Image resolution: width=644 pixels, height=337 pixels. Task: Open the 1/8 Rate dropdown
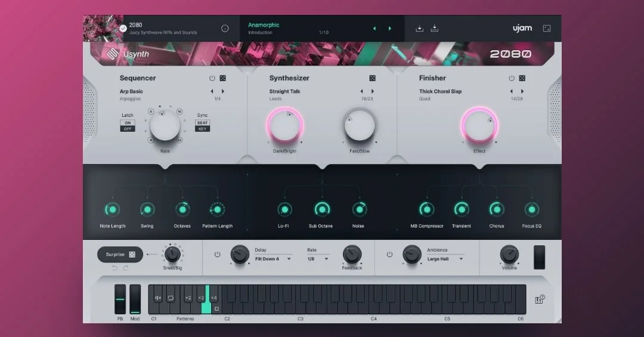pyautogui.click(x=318, y=259)
